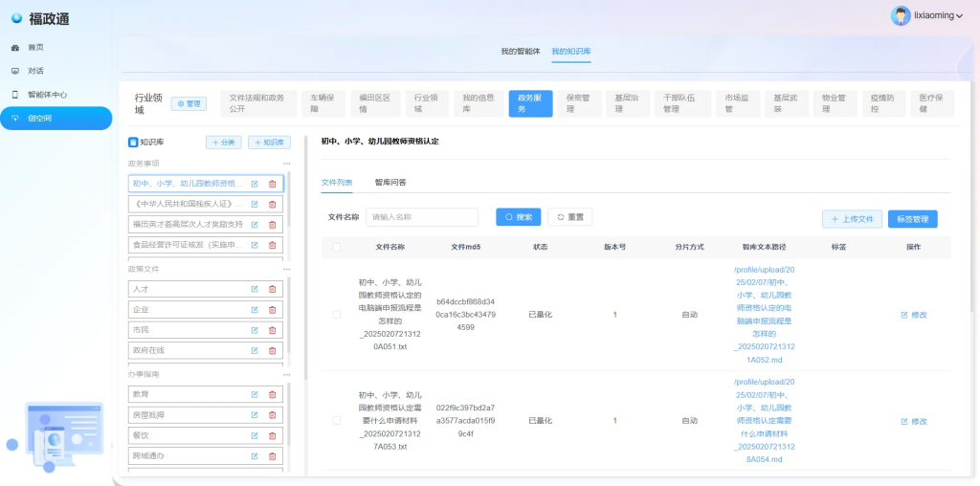Image resolution: width=980 pixels, height=486 pixels.
Task: Open the more options menu for 政务事项
Action: click(286, 164)
